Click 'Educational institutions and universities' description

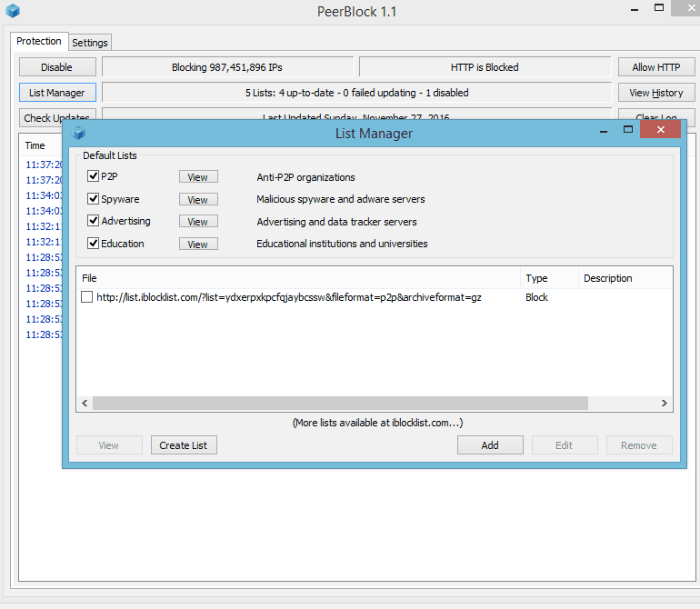[x=342, y=244]
